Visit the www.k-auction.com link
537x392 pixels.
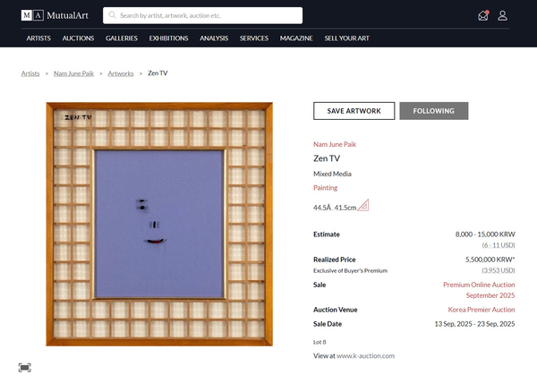click(x=365, y=355)
